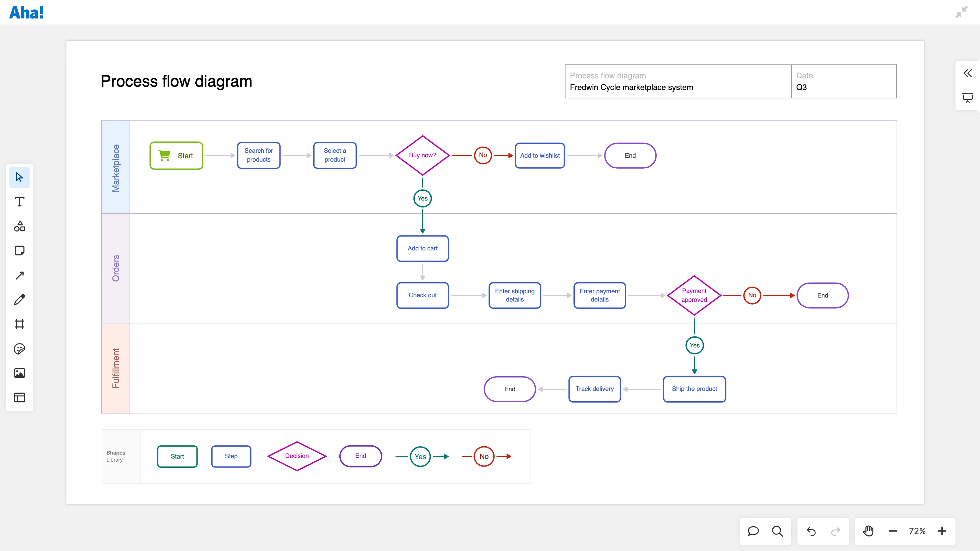Select the Frame tool
Screen dimensions: 980x551
pyautogui.click(x=19, y=324)
